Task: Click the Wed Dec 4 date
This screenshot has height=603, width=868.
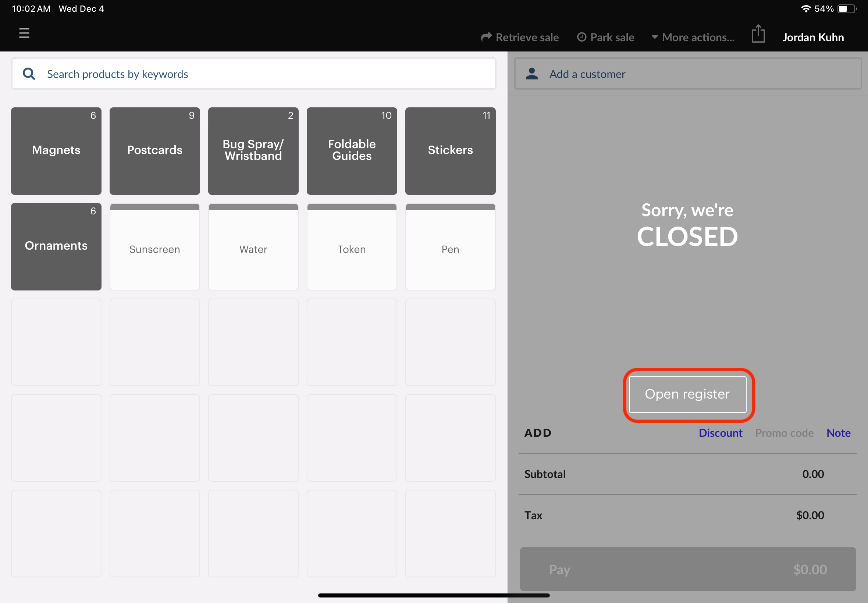Action: point(82,9)
